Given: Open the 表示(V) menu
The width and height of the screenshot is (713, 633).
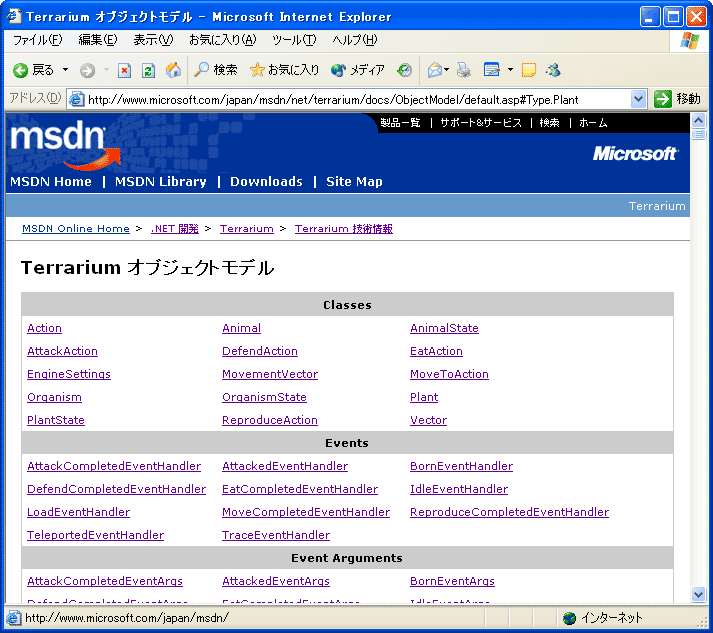Looking at the screenshot, I should pos(153,40).
